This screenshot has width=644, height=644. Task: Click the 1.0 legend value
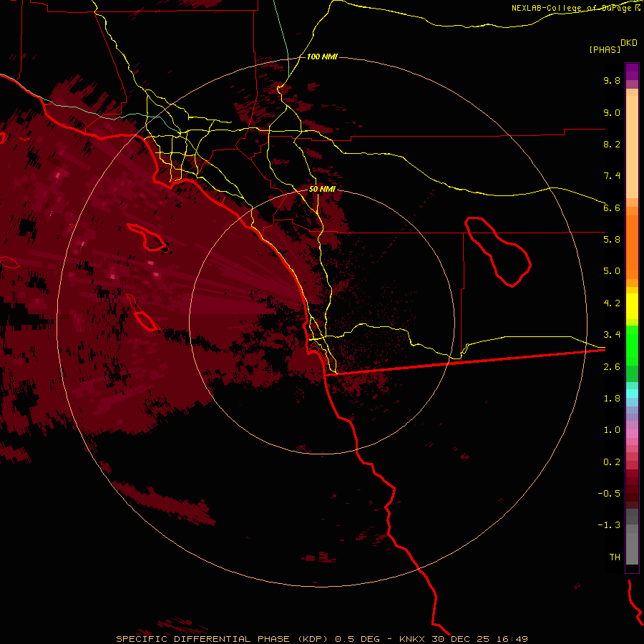pyautogui.click(x=612, y=430)
